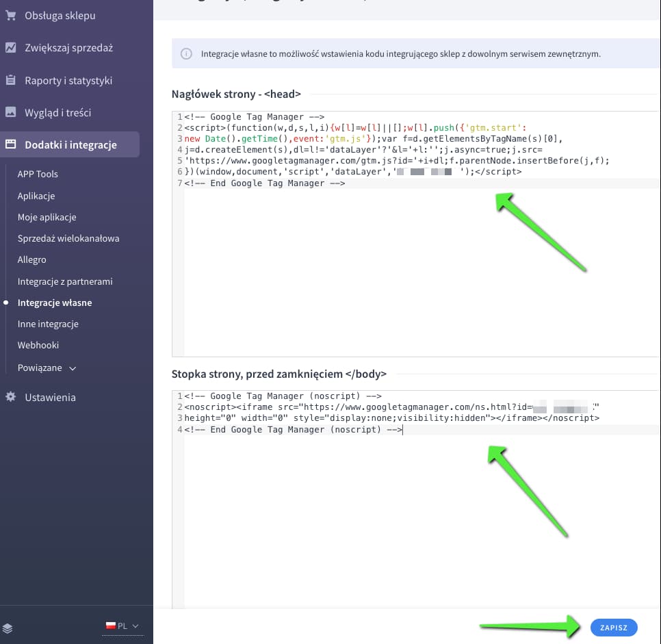Click the shopping cart icon beside Obsługa sklepu

point(10,16)
